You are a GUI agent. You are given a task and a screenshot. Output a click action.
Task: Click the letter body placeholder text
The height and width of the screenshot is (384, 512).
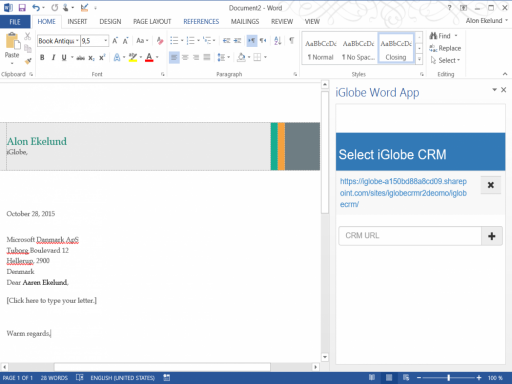pyautogui.click(x=52, y=301)
